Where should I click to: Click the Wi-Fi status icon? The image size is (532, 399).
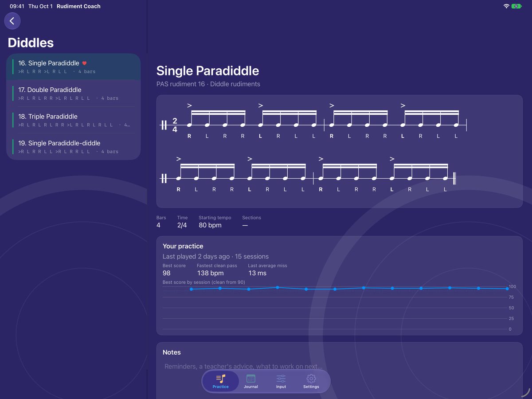[x=506, y=6]
